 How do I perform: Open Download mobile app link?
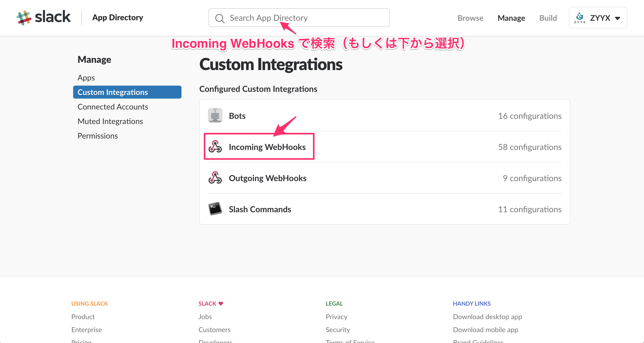tap(485, 330)
